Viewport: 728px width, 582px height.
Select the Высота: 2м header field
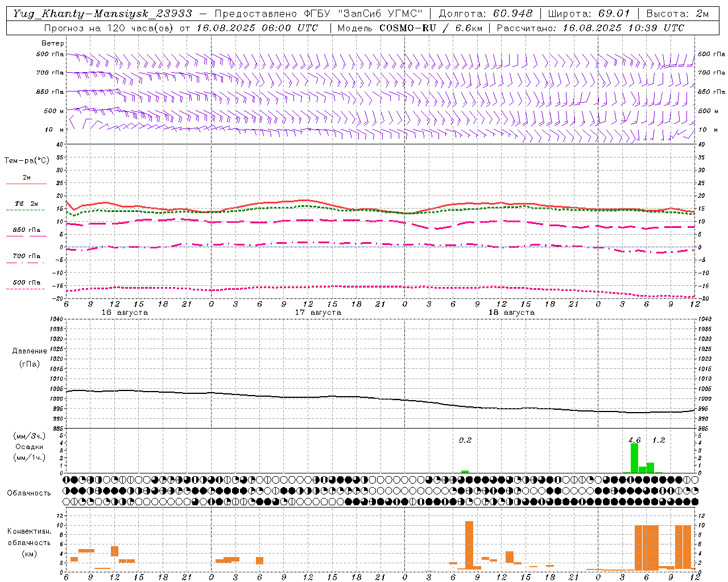tap(677, 14)
